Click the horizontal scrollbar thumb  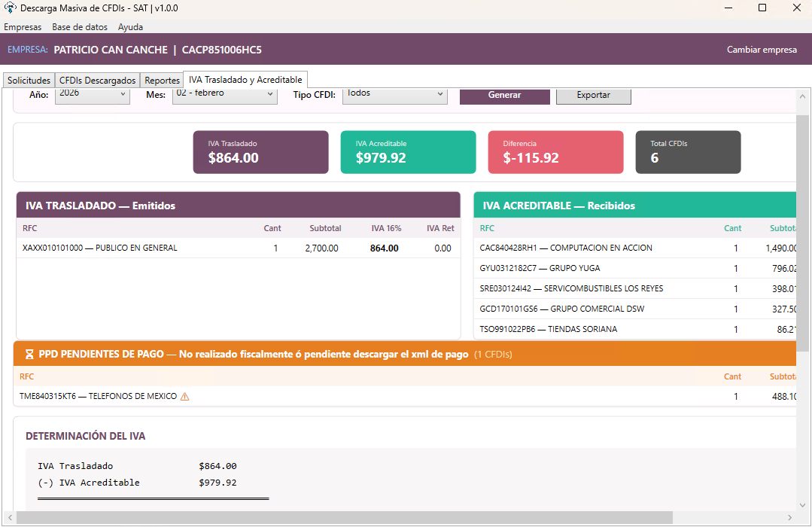click(x=345, y=518)
